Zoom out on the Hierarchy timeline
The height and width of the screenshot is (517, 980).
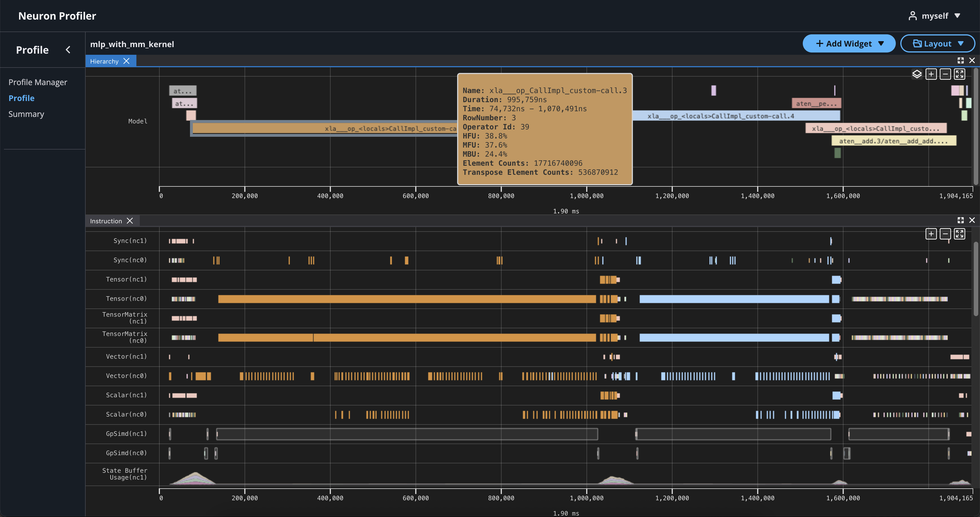pyautogui.click(x=945, y=74)
